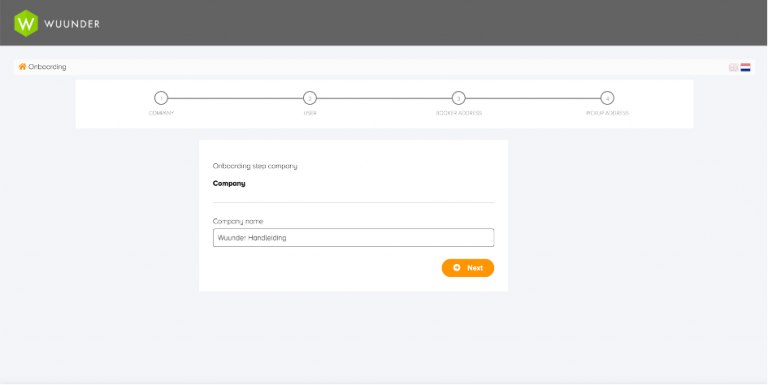Click the USER step label
Viewport: 768px width, 385px height.
pyautogui.click(x=310, y=113)
